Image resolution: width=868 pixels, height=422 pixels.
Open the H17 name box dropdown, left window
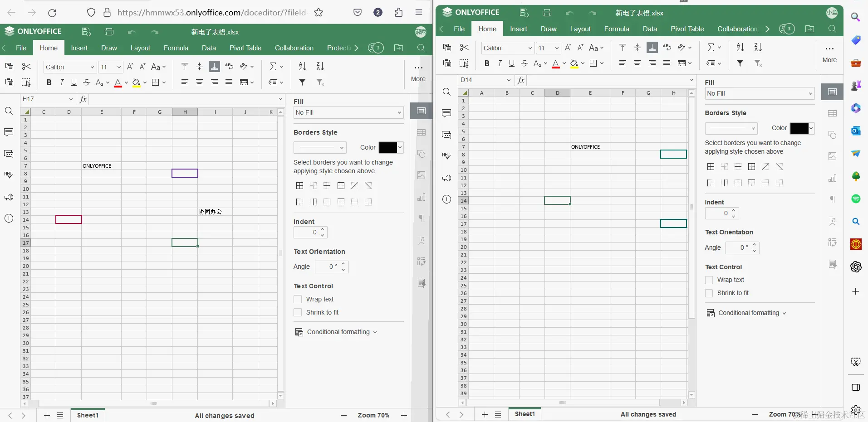(71, 99)
